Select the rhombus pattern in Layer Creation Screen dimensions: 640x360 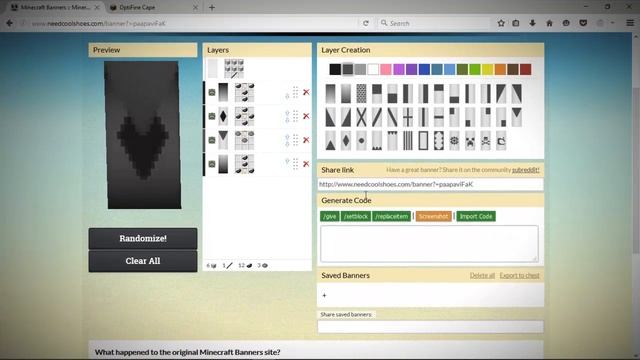coord(346,141)
